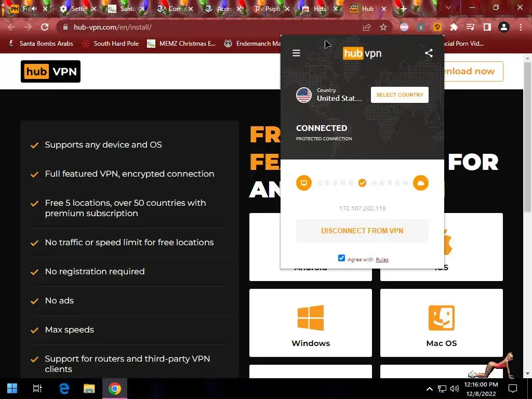Click the address bar URL field
Viewport: 532px width, 399px height.
click(210, 27)
